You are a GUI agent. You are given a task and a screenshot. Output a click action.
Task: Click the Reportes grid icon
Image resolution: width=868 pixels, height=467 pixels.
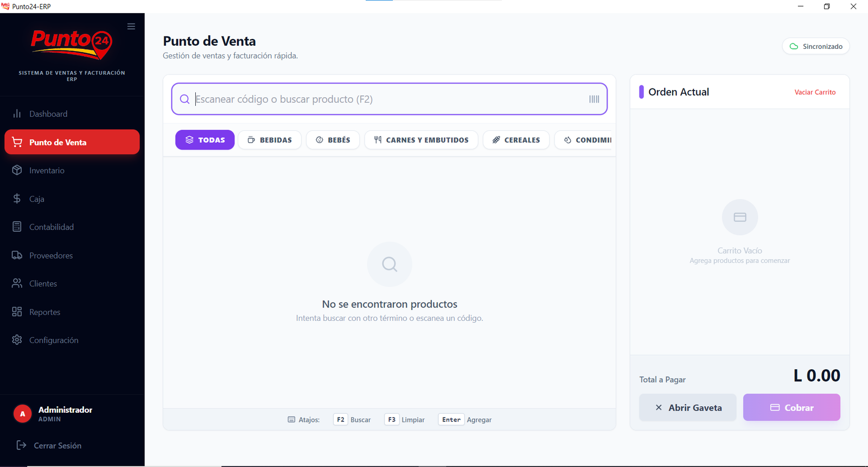tap(17, 312)
